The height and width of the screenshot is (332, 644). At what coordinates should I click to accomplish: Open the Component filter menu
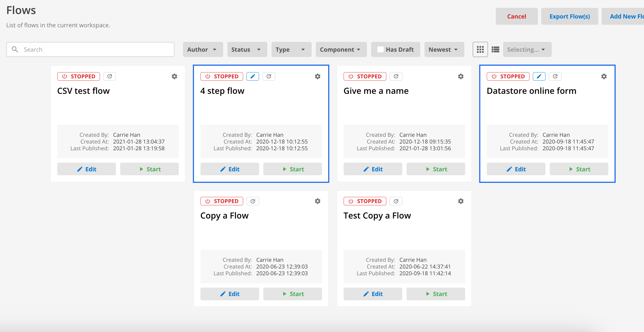point(341,49)
